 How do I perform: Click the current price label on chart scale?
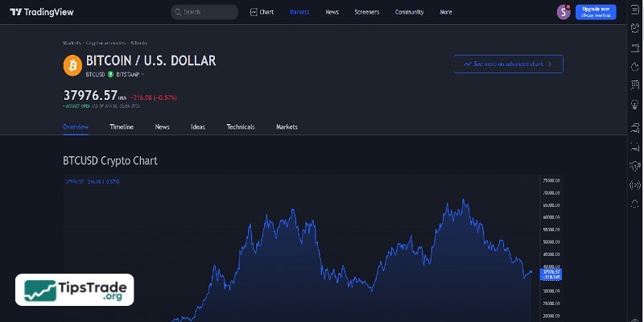(551, 273)
